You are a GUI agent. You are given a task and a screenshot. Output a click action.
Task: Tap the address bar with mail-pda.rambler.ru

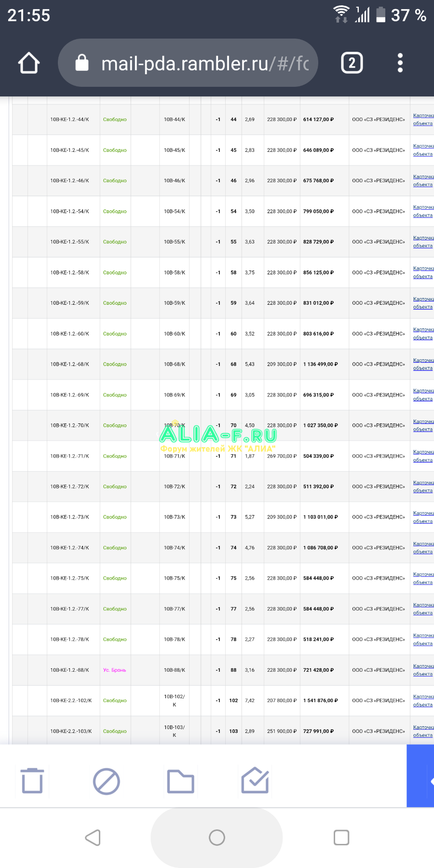click(188, 63)
